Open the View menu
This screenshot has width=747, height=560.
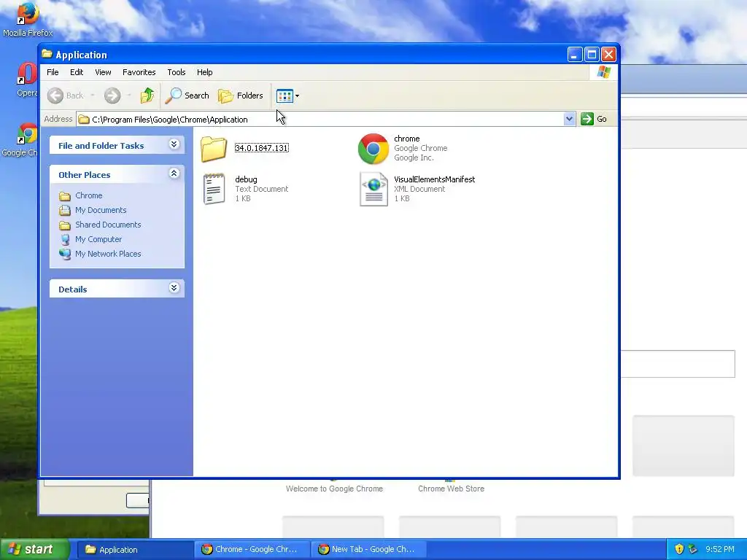click(x=103, y=72)
